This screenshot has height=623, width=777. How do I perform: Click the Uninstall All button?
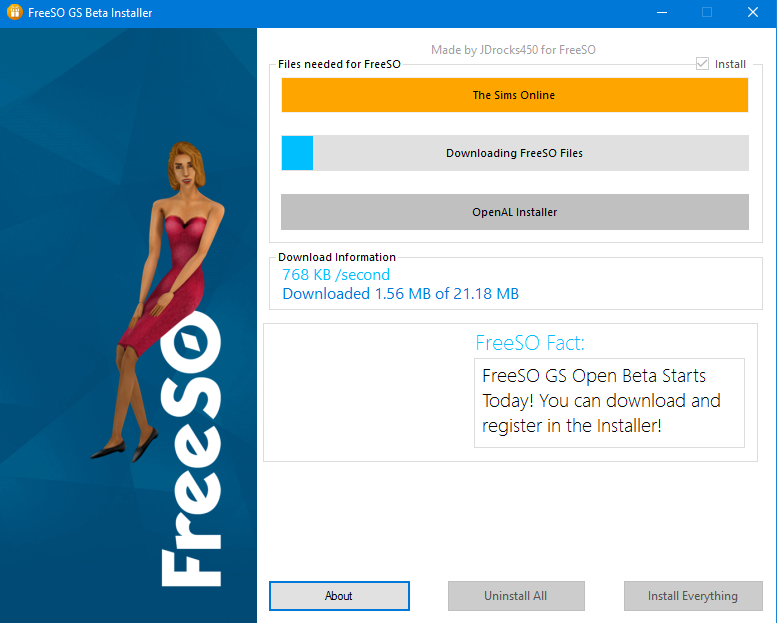point(515,596)
